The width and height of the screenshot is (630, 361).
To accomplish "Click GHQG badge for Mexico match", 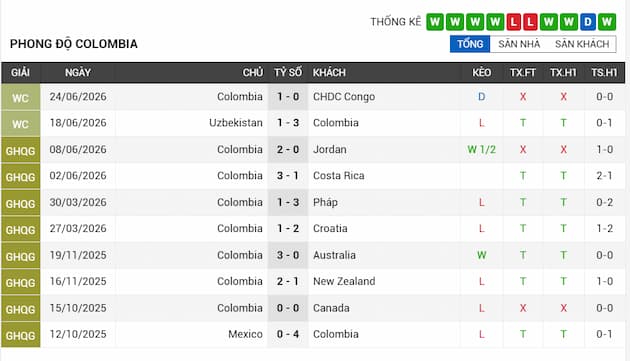I will click(20, 335).
